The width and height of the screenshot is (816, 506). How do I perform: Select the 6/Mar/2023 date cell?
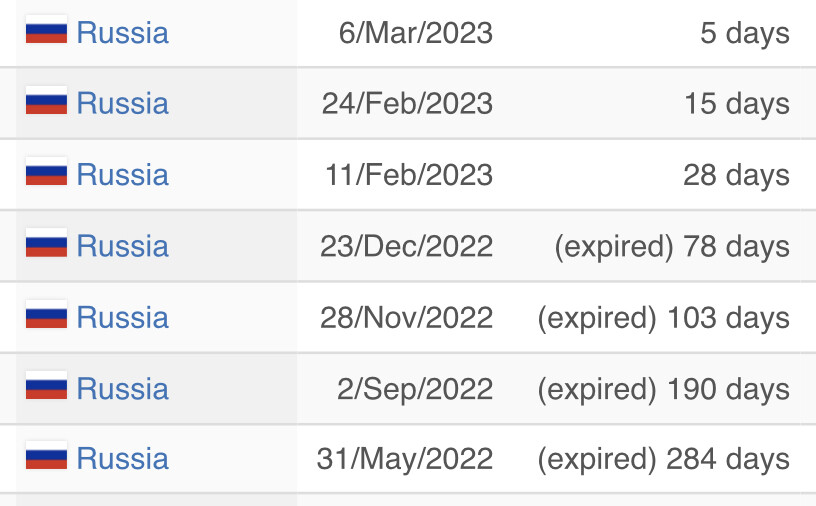pos(416,33)
